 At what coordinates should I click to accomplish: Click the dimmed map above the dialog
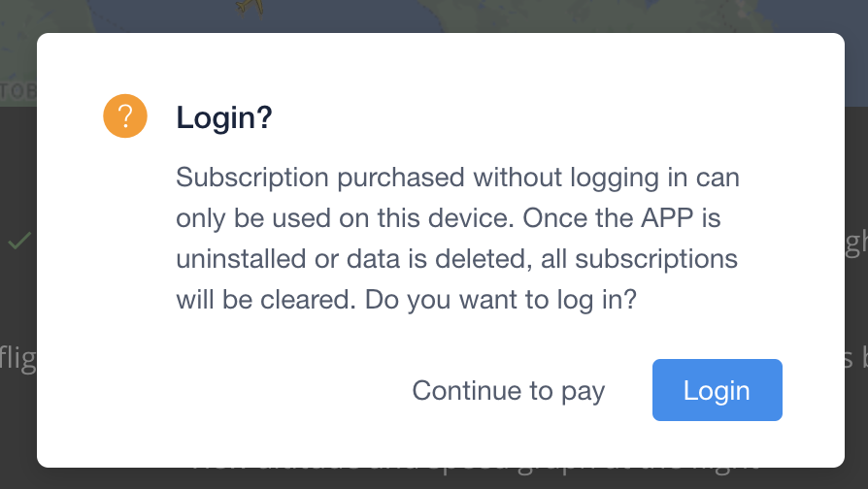pyautogui.click(x=485, y=16)
